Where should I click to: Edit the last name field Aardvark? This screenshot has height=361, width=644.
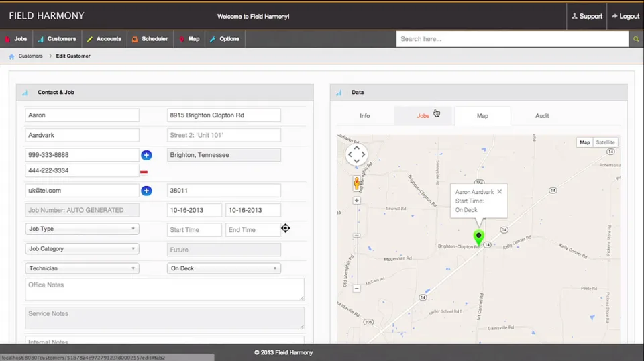click(x=82, y=135)
